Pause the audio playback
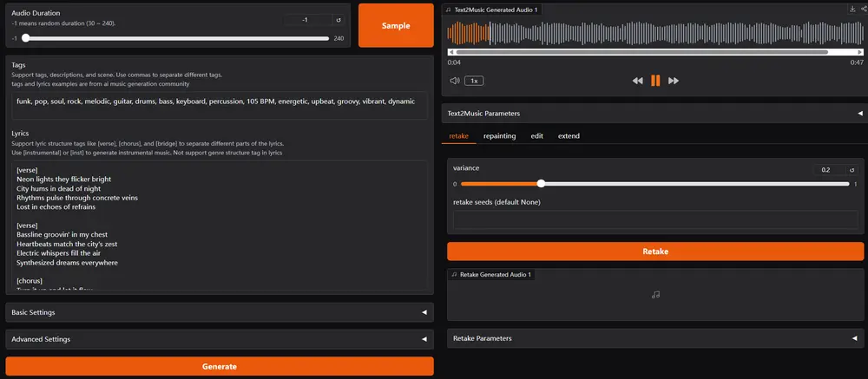 (655, 81)
